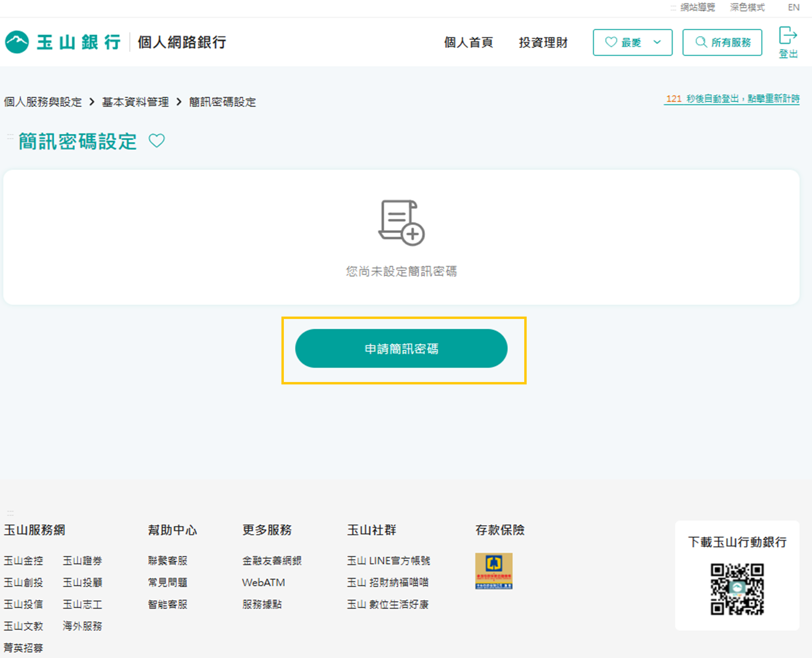
Task: Open 菁英招募 footer link
Action: pos(23,648)
